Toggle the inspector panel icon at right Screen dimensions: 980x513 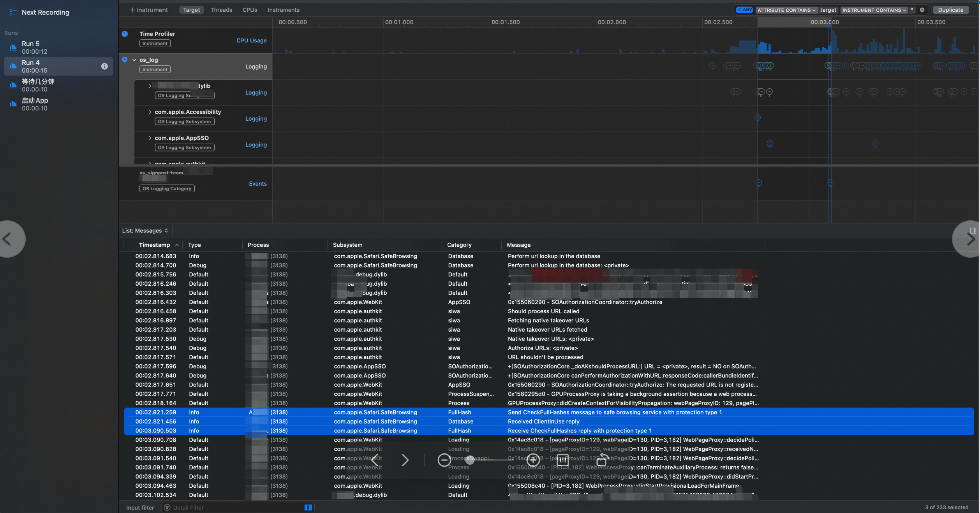973,230
